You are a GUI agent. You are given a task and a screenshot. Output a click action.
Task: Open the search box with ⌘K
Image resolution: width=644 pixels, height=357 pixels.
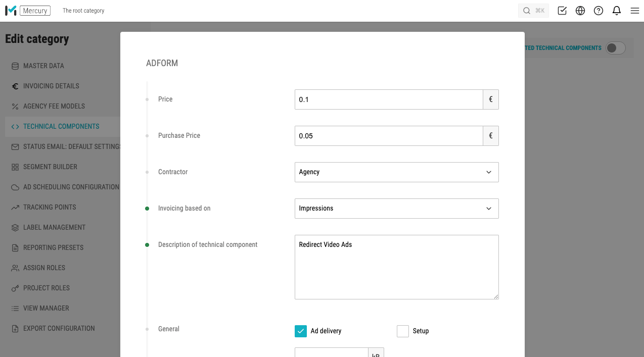tap(533, 11)
